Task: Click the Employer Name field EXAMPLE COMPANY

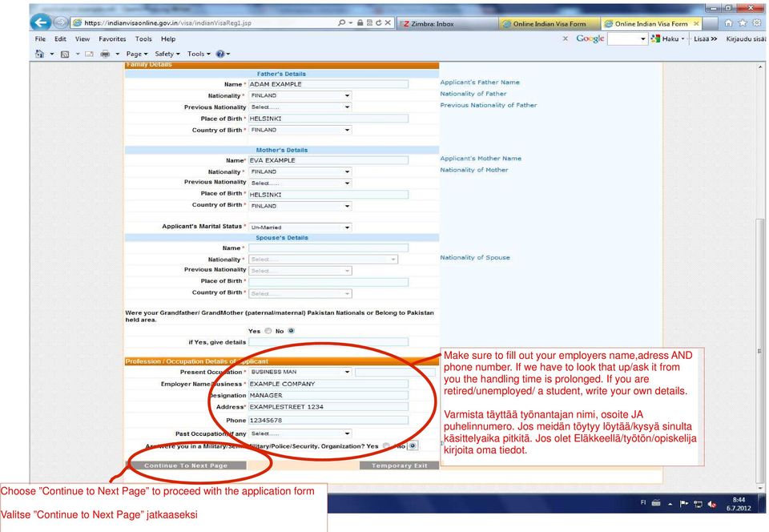Action: (328, 384)
